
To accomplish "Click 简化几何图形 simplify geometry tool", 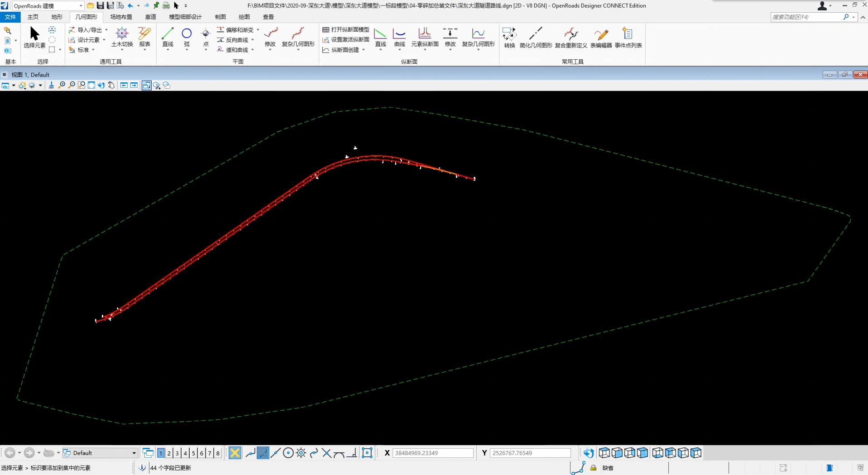I will (x=536, y=38).
